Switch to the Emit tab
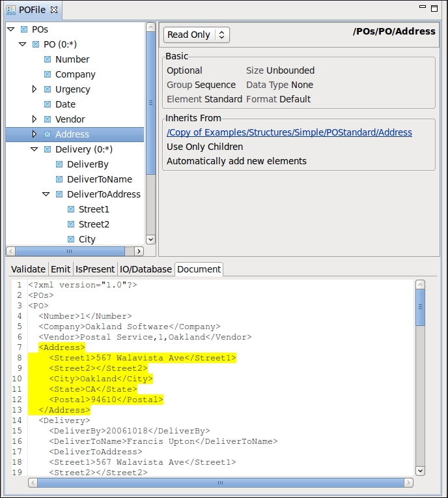 61,269
